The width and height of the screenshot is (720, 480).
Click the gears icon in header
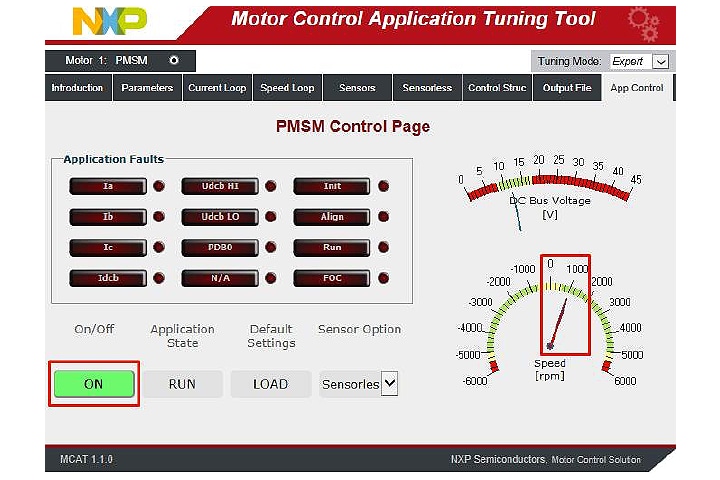pos(643,20)
